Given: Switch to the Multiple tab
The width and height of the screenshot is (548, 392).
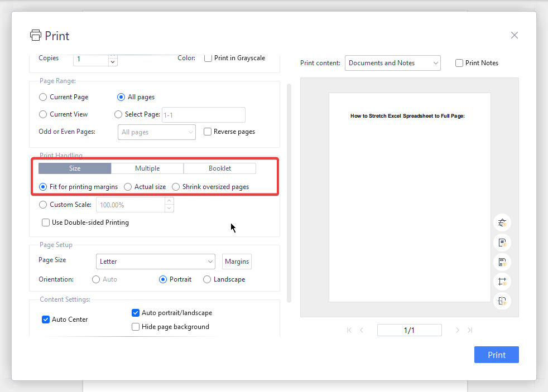Looking at the screenshot, I should pyautogui.click(x=147, y=168).
